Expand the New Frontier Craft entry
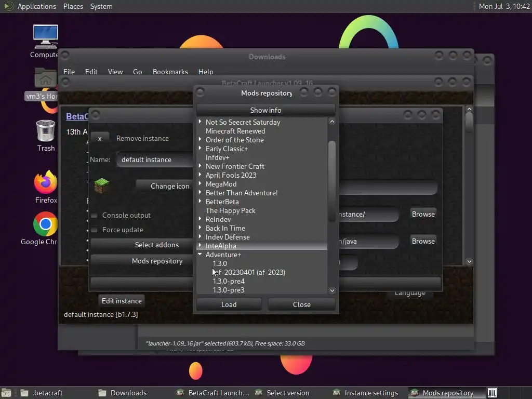The image size is (532, 399). pos(200,166)
